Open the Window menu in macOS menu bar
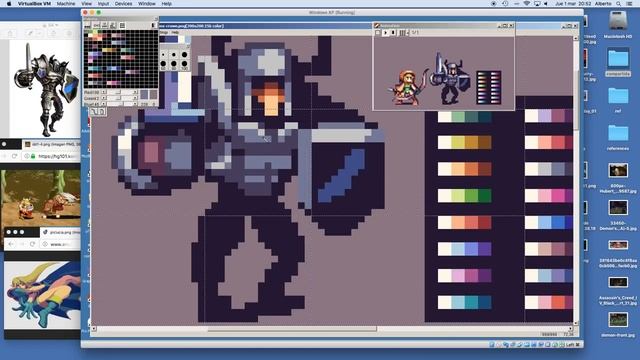The width and height of the screenshot is (640, 360). pos(147,4)
